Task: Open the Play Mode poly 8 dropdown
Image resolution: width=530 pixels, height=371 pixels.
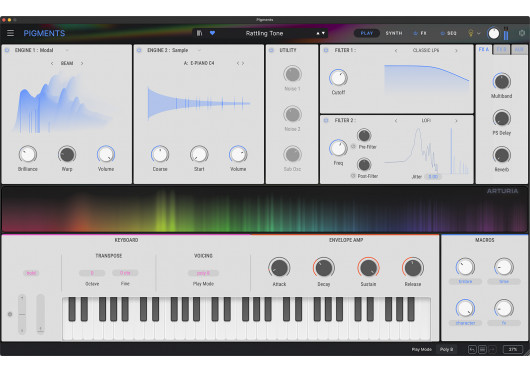Action: click(x=203, y=273)
